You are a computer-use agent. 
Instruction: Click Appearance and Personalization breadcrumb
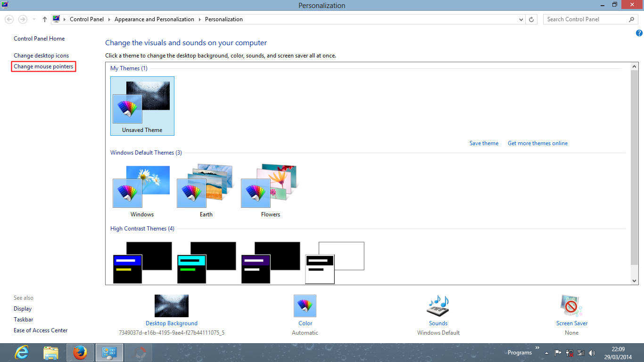pos(154,19)
